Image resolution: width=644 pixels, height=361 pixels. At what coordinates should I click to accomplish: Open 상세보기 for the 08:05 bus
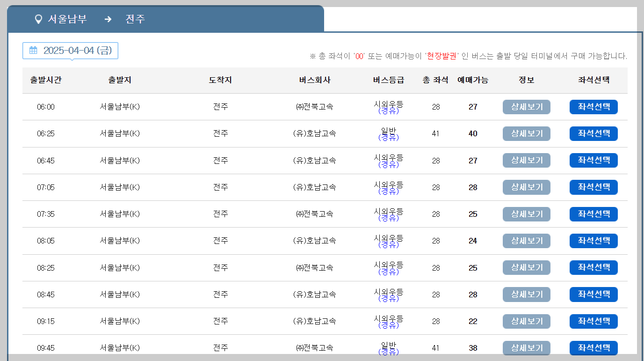coord(526,241)
